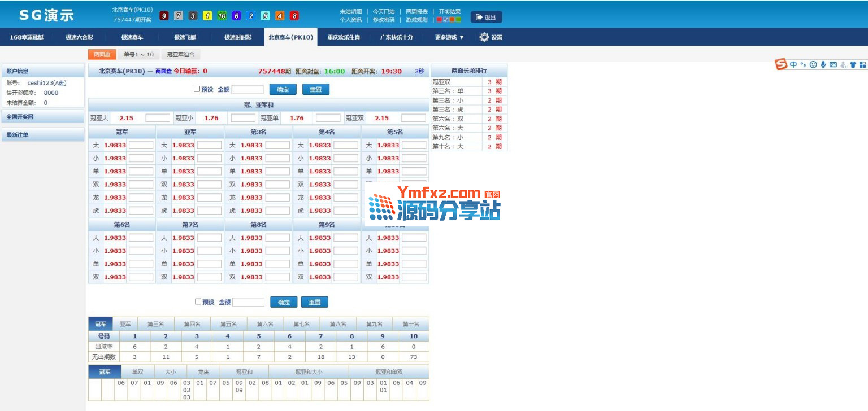Click the upper 确定 confirm button

[283, 89]
